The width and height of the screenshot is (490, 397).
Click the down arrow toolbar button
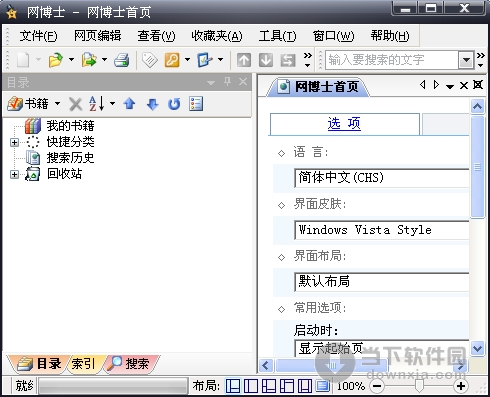point(266,60)
